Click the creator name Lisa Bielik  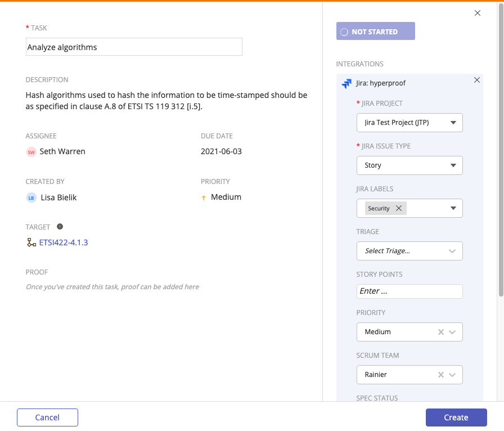(59, 197)
